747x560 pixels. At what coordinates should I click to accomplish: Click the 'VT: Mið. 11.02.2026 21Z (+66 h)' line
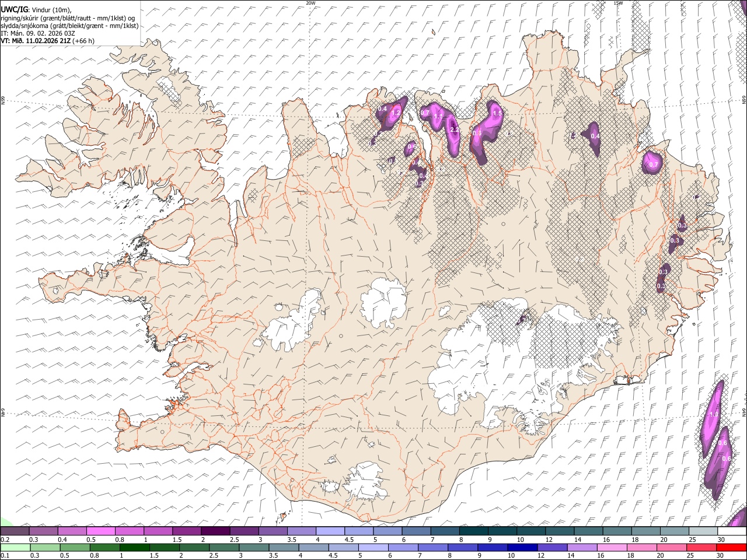(x=47, y=41)
